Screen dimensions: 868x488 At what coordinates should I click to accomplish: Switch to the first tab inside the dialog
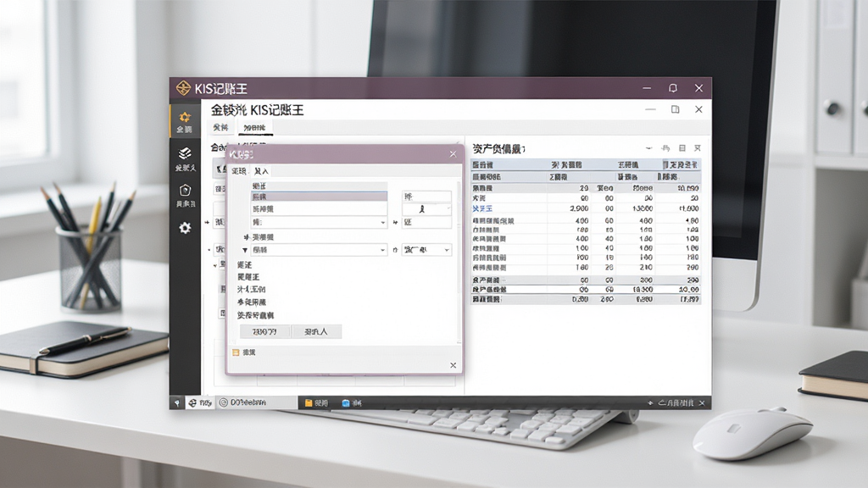pyautogui.click(x=238, y=171)
